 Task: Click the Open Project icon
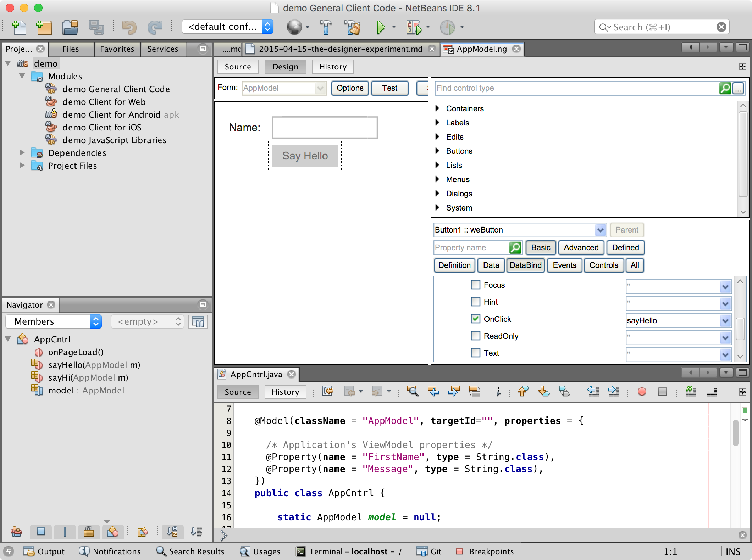click(x=70, y=27)
